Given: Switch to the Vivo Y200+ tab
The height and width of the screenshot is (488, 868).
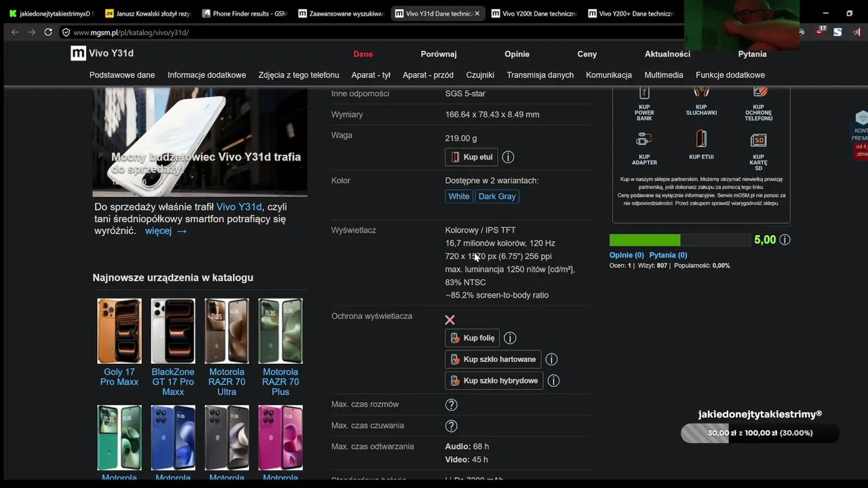Looking at the screenshot, I should [x=631, y=14].
